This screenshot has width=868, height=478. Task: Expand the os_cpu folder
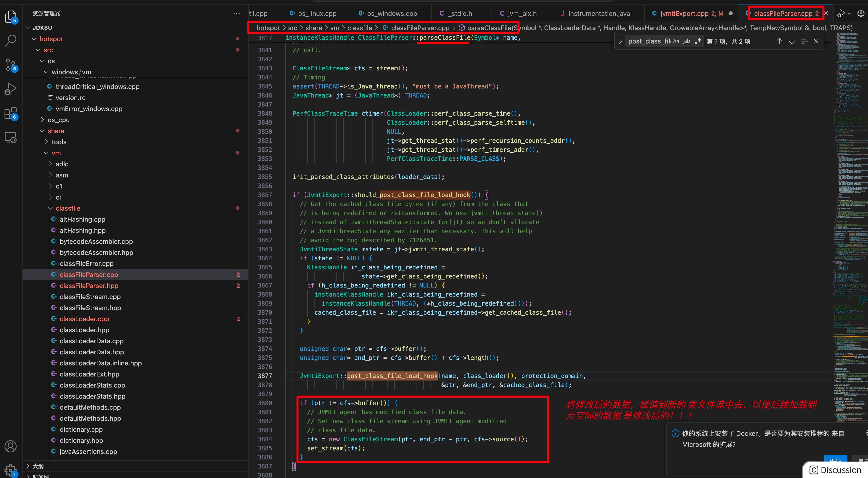pyautogui.click(x=42, y=120)
